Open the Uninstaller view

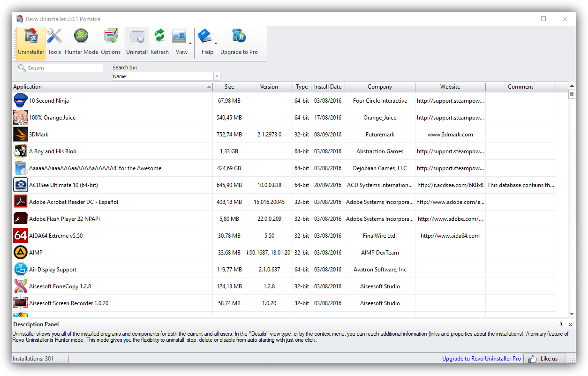(31, 43)
